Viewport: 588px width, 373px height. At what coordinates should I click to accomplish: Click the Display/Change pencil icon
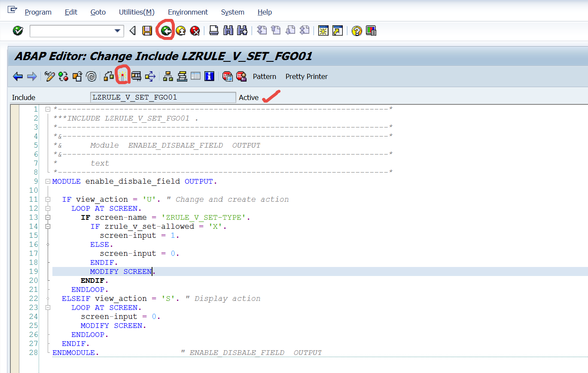pyautogui.click(x=49, y=76)
